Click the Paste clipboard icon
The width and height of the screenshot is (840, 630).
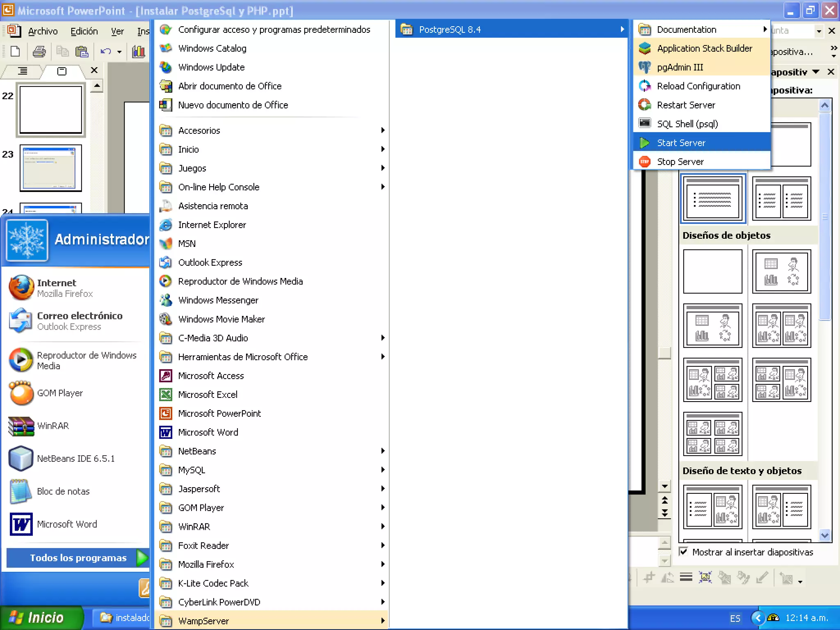82,52
